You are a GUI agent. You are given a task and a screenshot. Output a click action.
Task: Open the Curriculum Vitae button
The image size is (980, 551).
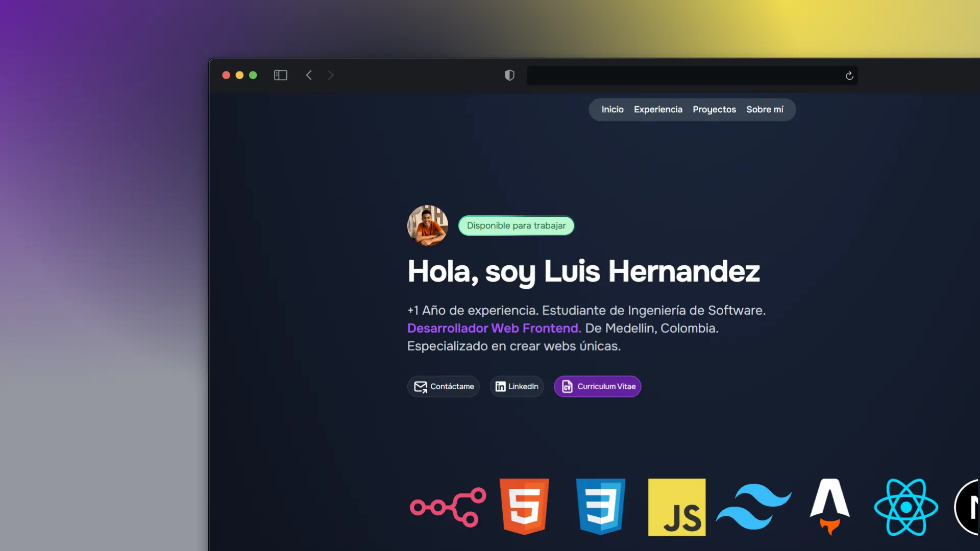pos(598,387)
